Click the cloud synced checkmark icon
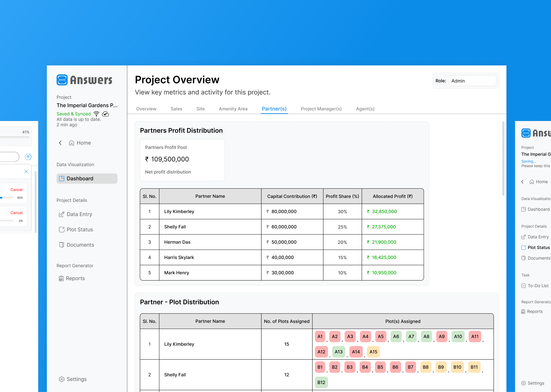Image resolution: width=551 pixels, height=392 pixels. [x=106, y=114]
